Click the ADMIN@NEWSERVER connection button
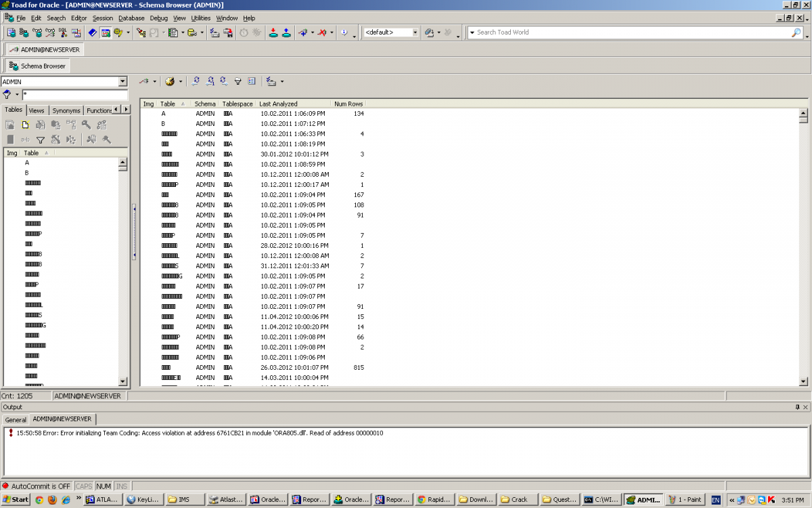The image size is (812, 508). coord(44,49)
